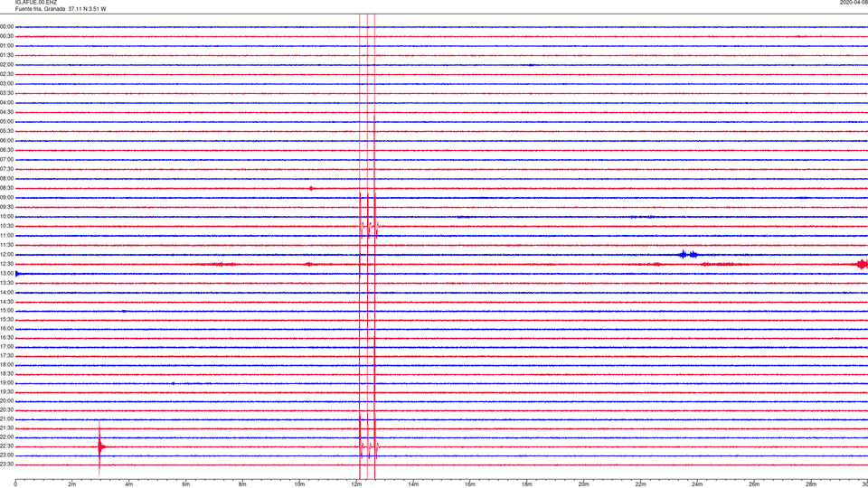This screenshot has height=488, width=868.
Task: Select the 14:00 trace time label
Action: [6, 293]
